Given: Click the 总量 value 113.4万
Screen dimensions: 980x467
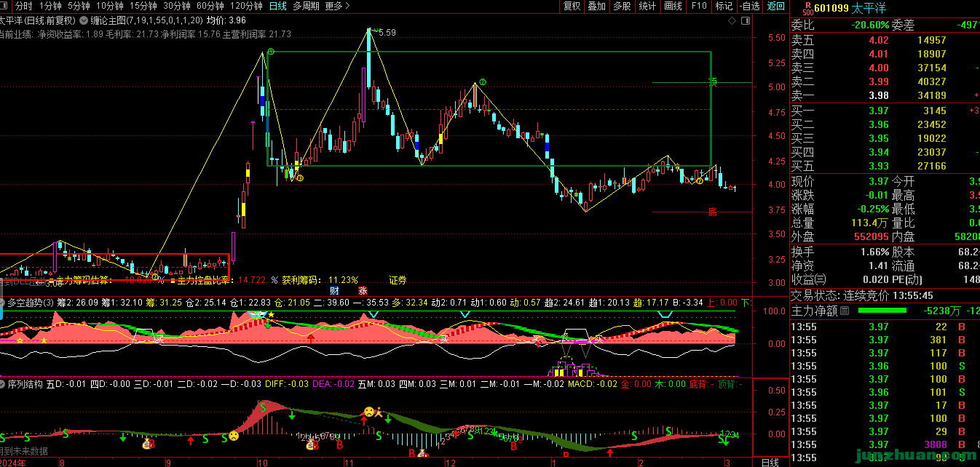Looking at the screenshot, I should (870, 223).
